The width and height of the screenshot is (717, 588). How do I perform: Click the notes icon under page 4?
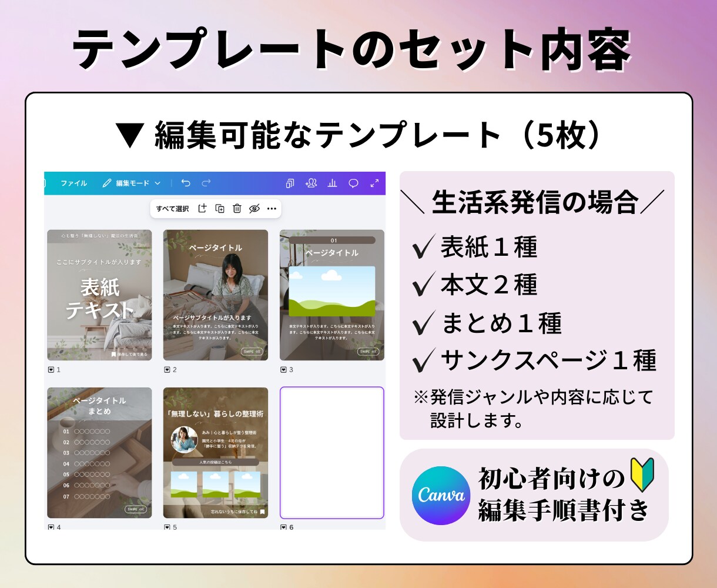[51, 527]
